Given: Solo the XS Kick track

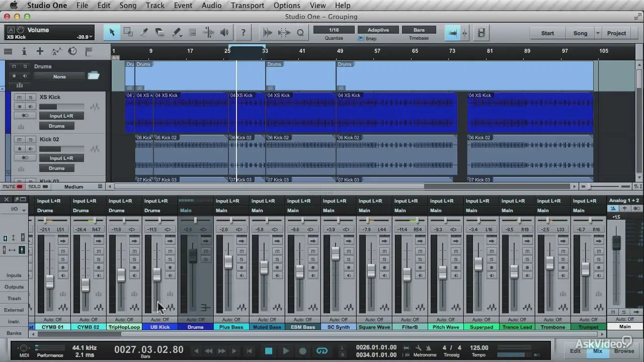Looking at the screenshot, I should tap(30, 97).
